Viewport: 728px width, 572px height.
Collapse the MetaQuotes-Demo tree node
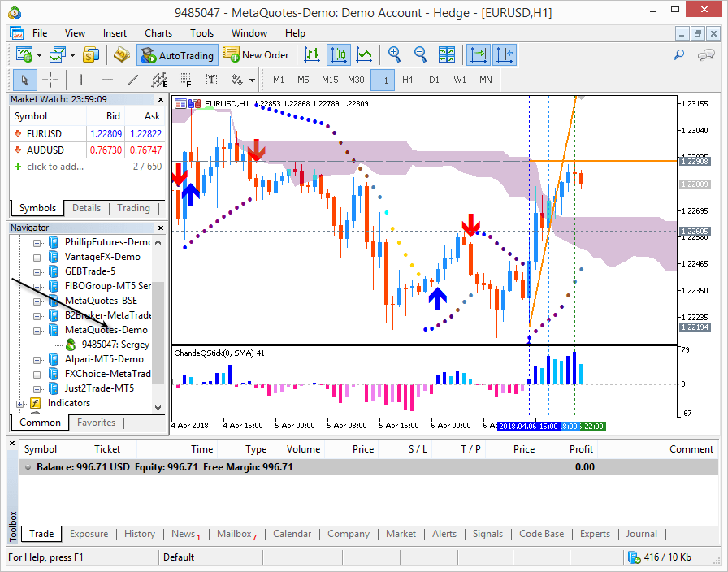pos(37,331)
